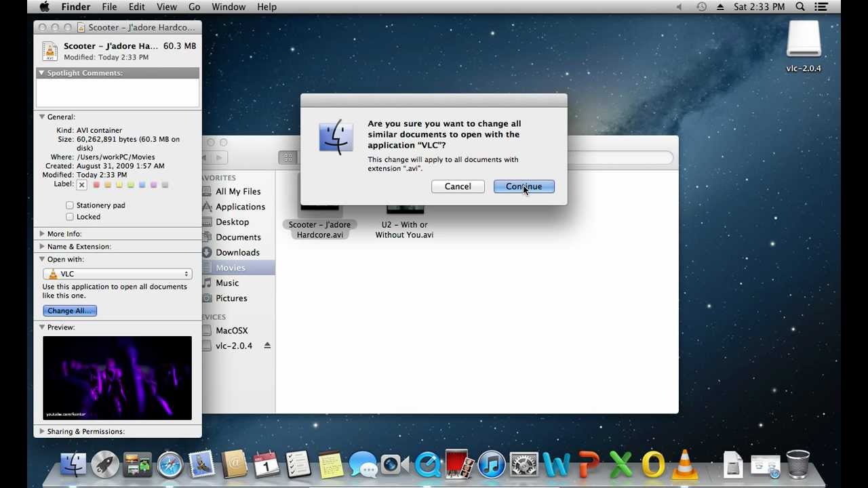The width and height of the screenshot is (868, 488).
Task: Open Notification Center in the menu bar
Action: [x=821, y=7]
